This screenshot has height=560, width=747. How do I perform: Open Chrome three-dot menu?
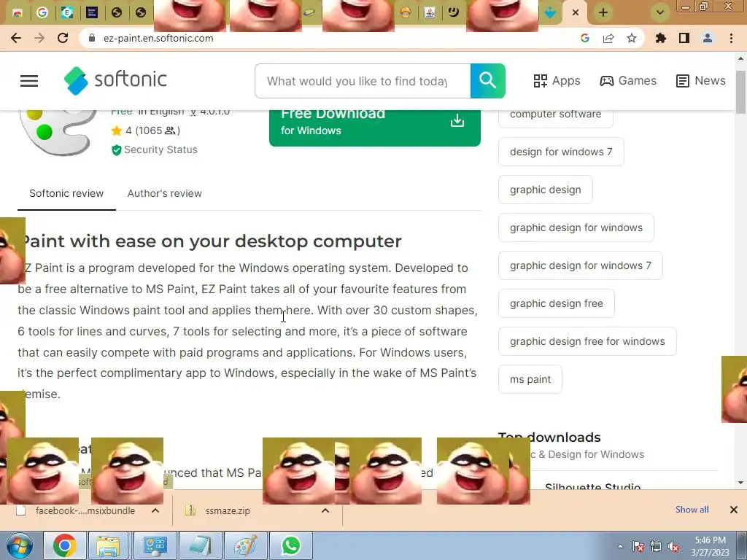[x=731, y=38]
